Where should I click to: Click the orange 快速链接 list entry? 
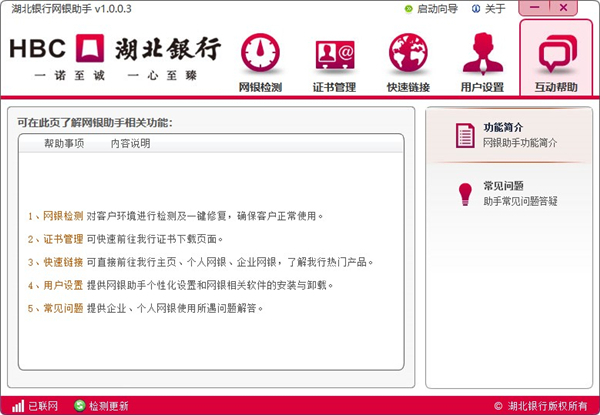coord(63,262)
